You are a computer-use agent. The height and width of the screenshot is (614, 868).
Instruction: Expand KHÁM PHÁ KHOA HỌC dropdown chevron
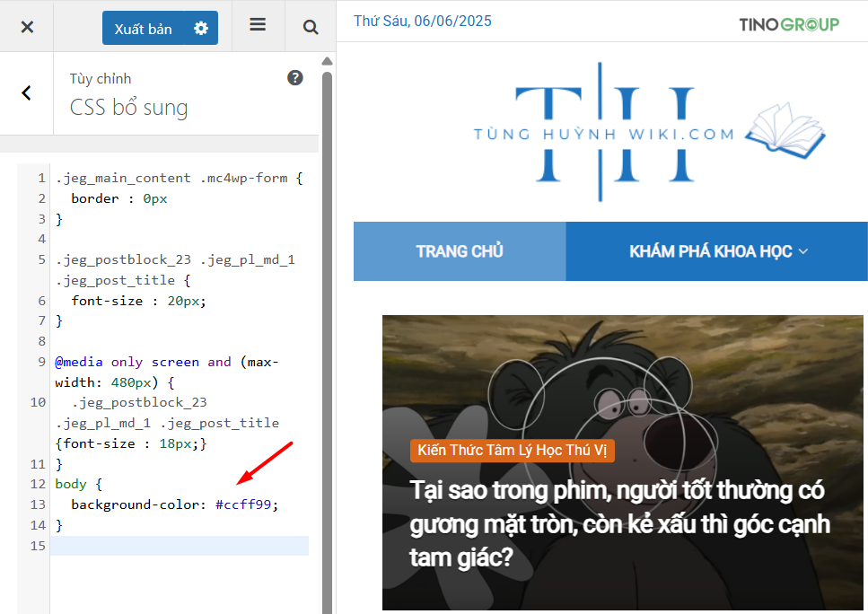coord(803,251)
